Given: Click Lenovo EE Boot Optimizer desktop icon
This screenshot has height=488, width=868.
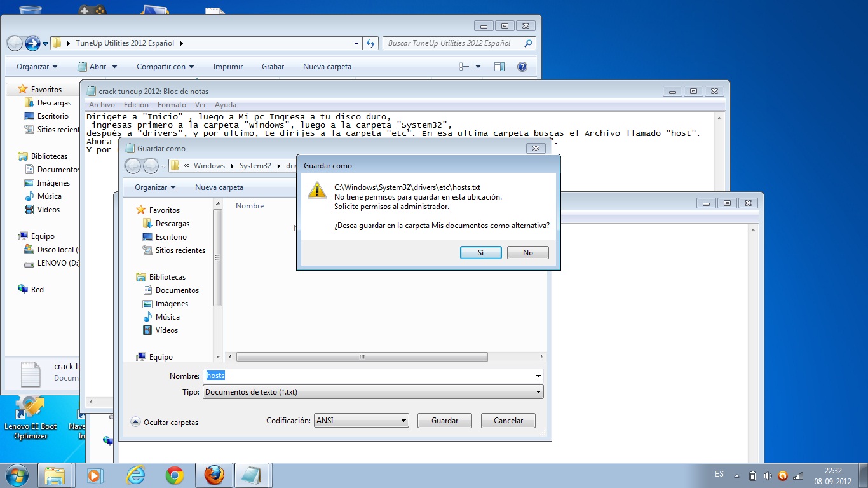Looking at the screenshot, I should coord(30,418).
